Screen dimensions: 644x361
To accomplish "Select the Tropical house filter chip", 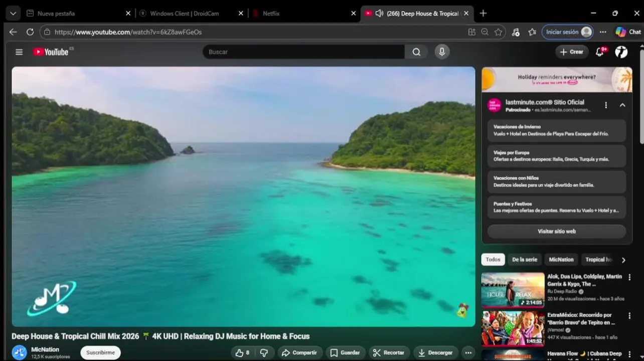I will coord(598,259).
